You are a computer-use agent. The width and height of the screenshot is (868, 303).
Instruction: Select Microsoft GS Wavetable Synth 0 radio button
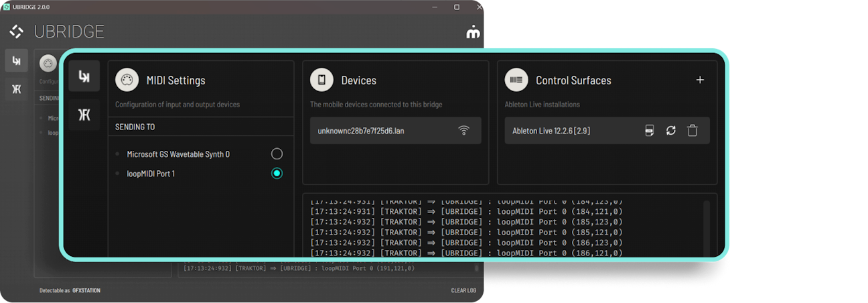point(277,154)
